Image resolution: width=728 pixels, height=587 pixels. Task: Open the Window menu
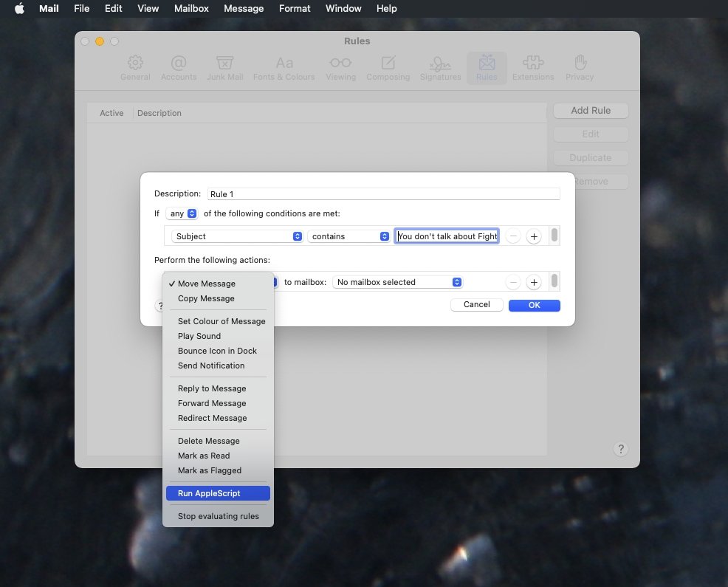(x=343, y=8)
